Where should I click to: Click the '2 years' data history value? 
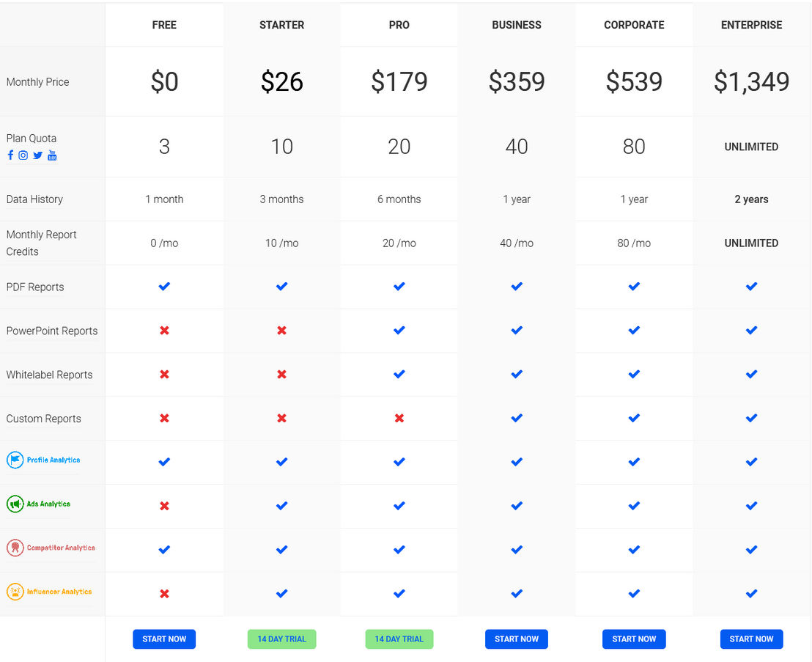point(751,199)
